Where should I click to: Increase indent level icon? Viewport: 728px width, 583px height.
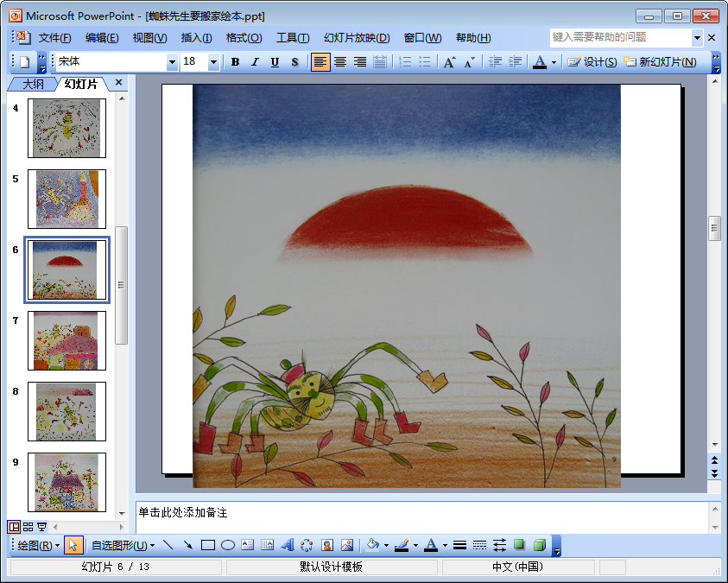(515, 61)
